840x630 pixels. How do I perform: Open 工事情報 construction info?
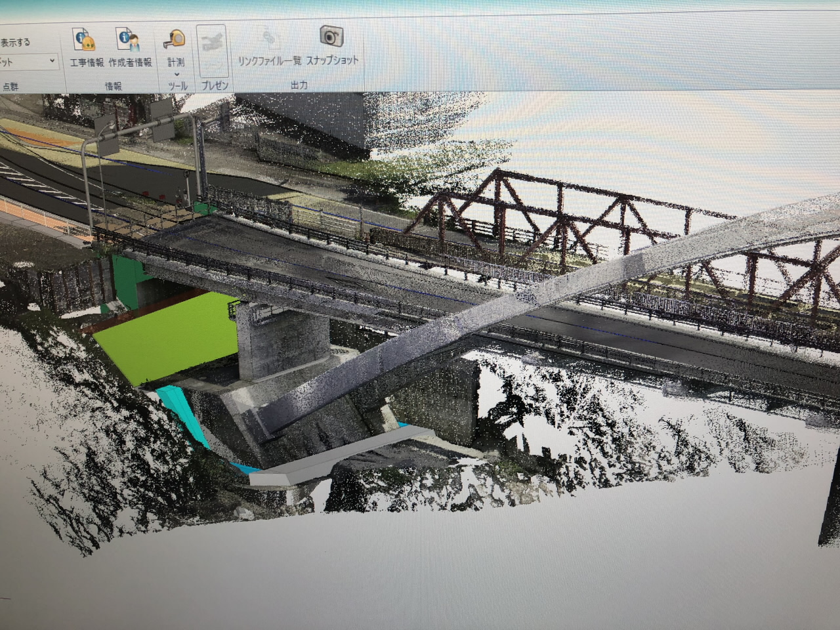[86, 47]
